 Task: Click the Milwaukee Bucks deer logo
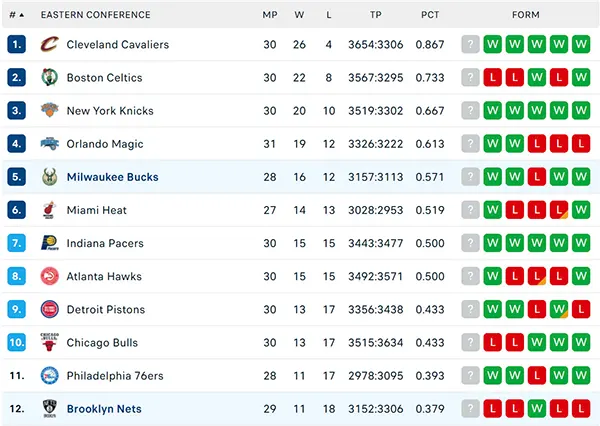50,177
